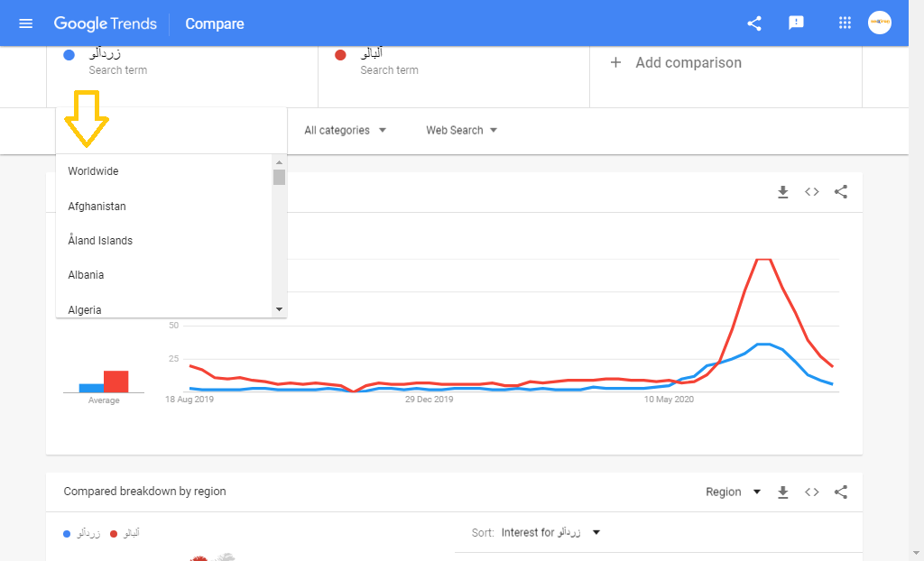Image resolution: width=924 pixels, height=561 pixels.
Task: Open the Google apps grid
Action: [x=845, y=23]
